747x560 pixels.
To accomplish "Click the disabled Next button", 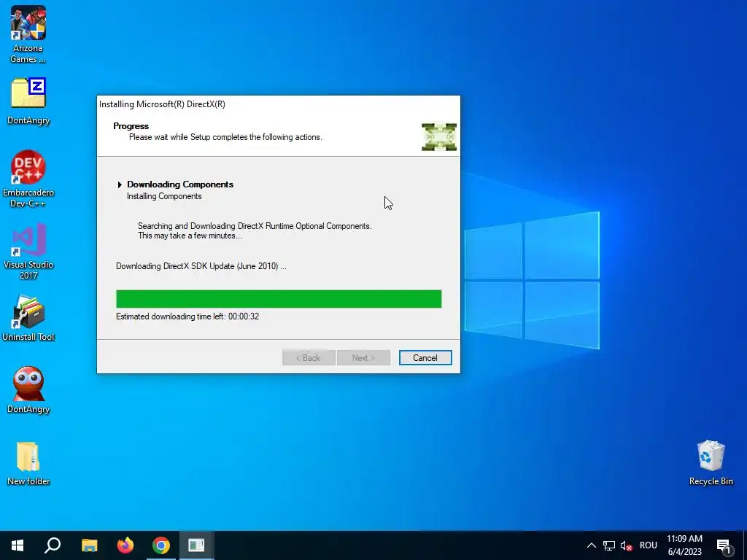I will point(363,357).
